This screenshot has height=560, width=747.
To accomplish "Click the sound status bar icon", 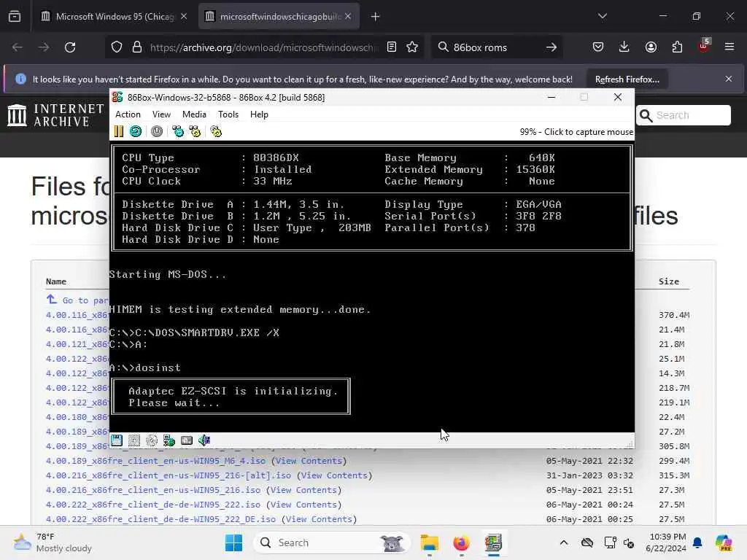I will [x=204, y=440].
